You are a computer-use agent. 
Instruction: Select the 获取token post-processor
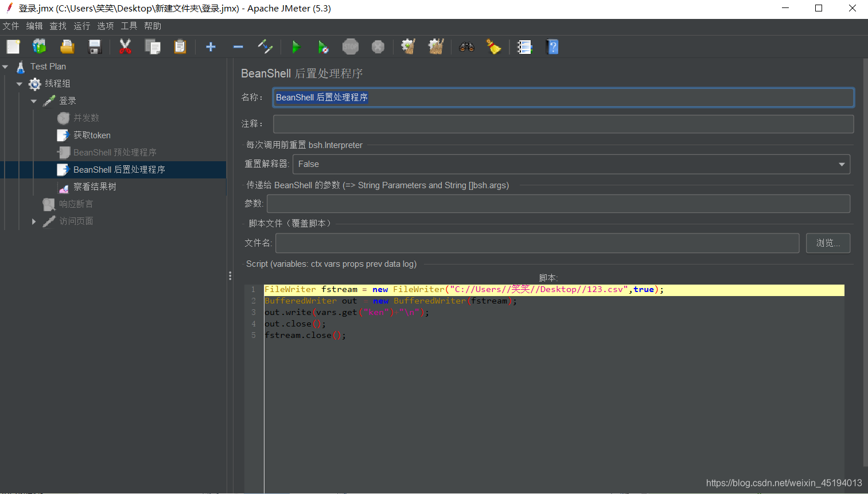pos(92,135)
